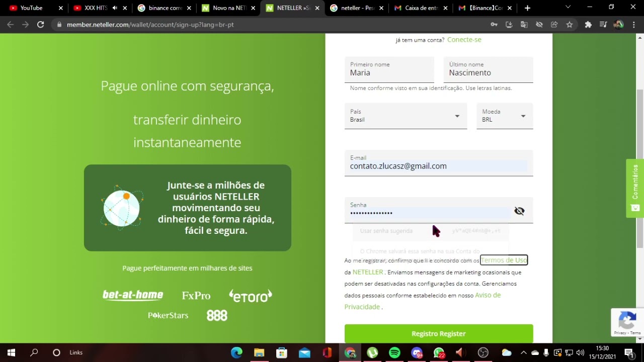Close the neteller Pesquisa tab
Screen dimensions: 644x362
(381, 8)
